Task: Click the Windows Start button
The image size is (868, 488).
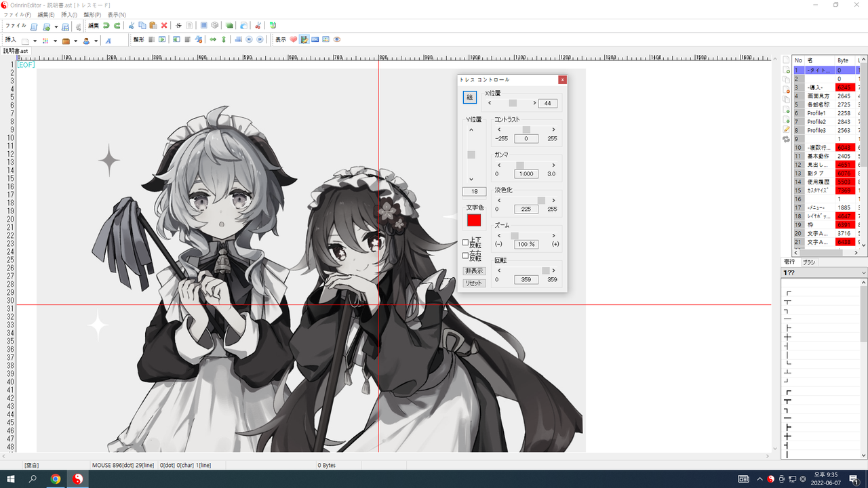Action: [11, 479]
